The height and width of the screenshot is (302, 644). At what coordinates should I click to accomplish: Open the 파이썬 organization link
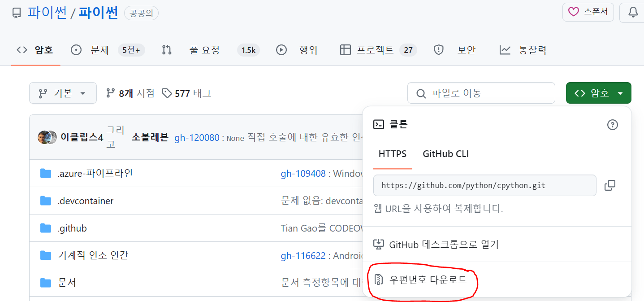coord(47,13)
